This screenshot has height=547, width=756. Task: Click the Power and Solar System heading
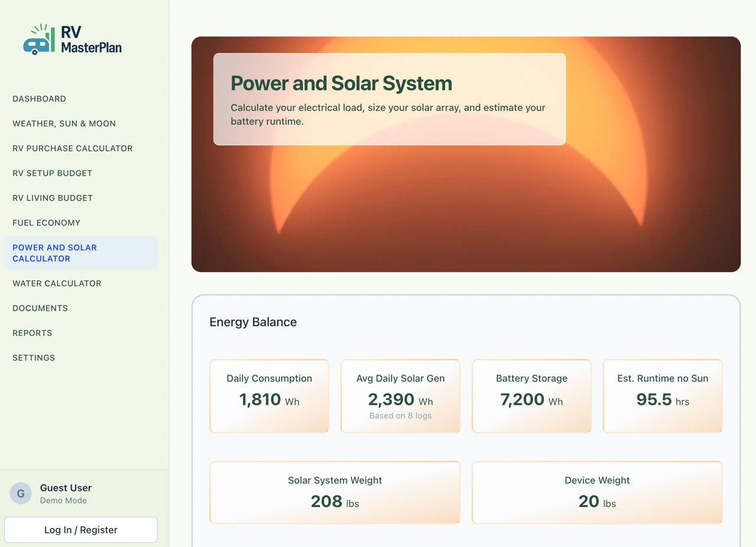pyautogui.click(x=341, y=83)
